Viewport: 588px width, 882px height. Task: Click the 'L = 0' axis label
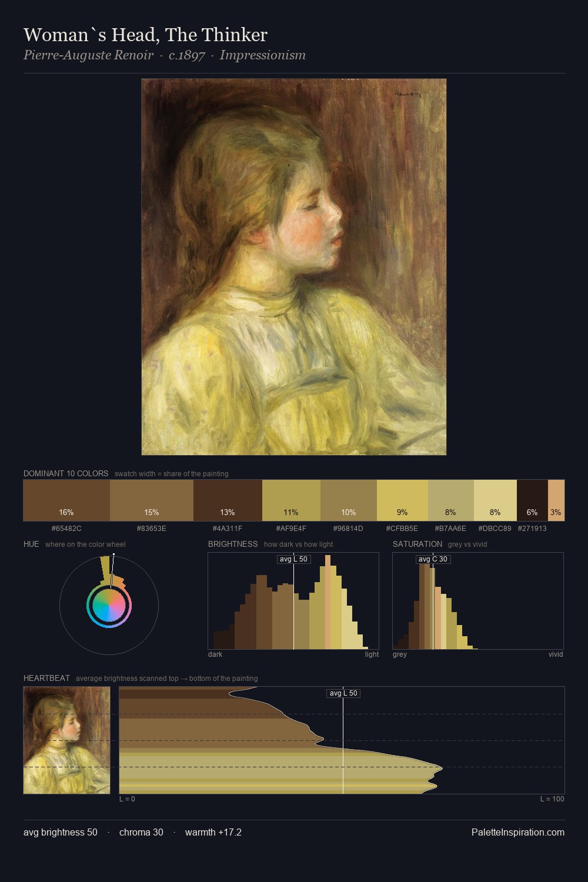(127, 799)
